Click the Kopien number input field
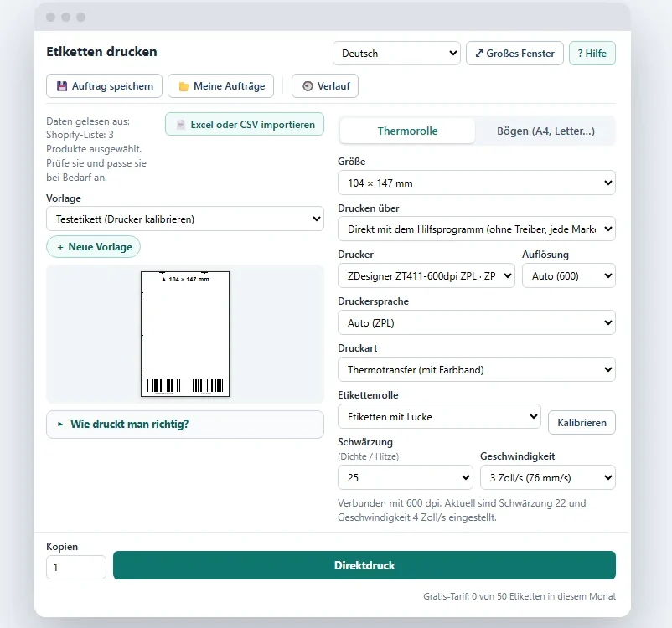 [76, 567]
